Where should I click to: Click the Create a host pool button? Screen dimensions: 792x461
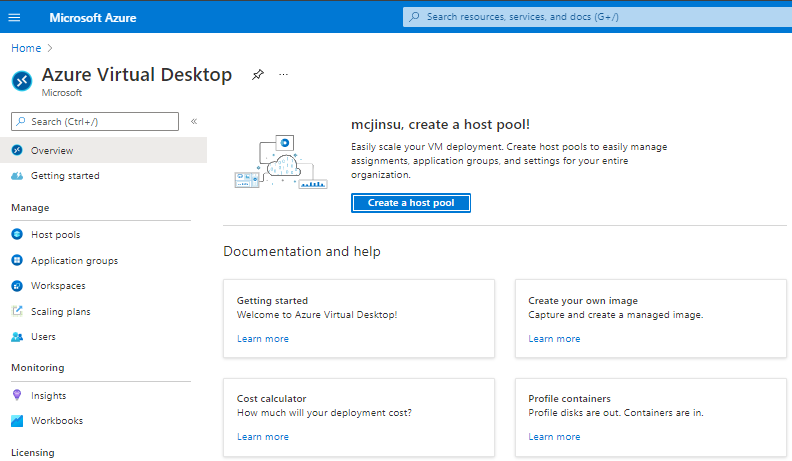(x=411, y=203)
